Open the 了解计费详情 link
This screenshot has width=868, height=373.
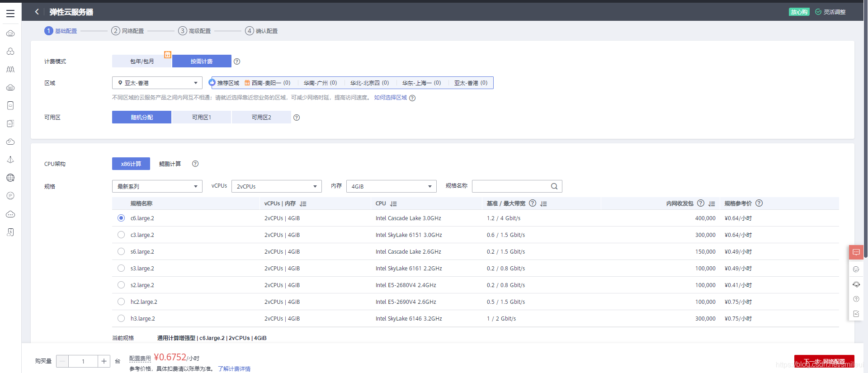pyautogui.click(x=234, y=369)
